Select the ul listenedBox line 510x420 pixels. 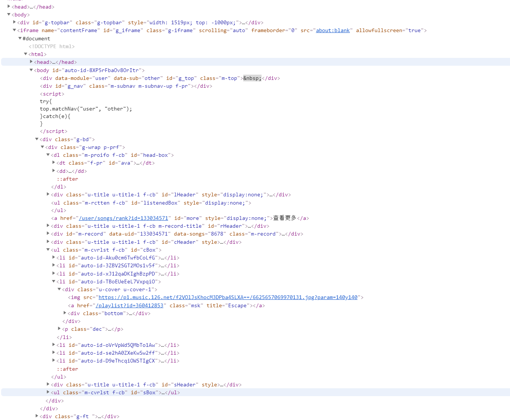tap(151, 203)
